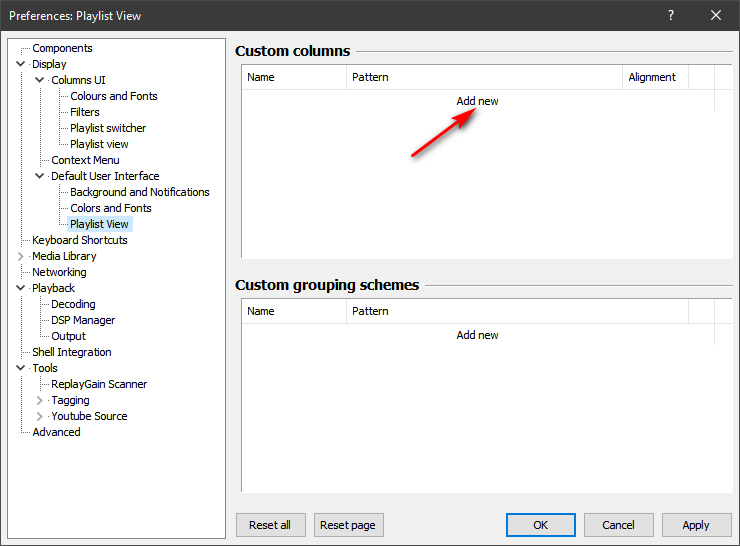Collapse the Display tree node
Viewport: 740px width, 546px height.
coord(21,64)
